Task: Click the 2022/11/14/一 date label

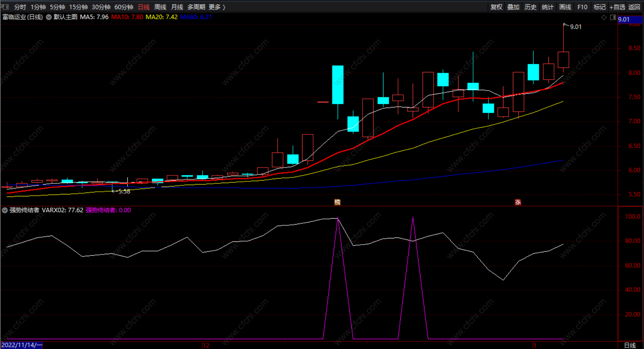Action: pos(21,345)
